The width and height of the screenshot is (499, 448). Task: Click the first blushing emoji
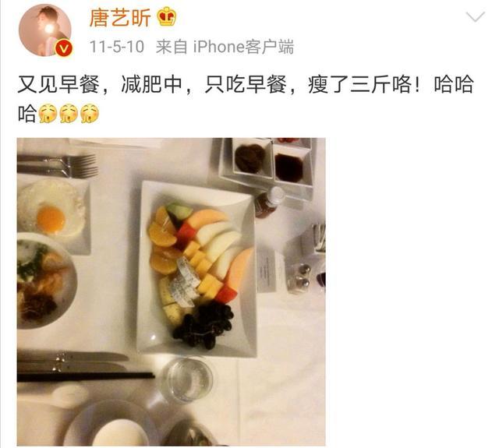pos(48,113)
